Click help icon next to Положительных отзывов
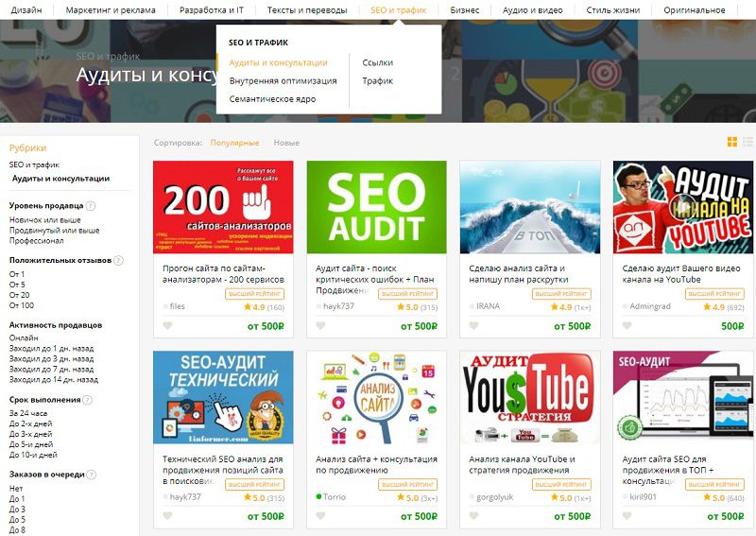This screenshot has height=536, width=756. 118,261
